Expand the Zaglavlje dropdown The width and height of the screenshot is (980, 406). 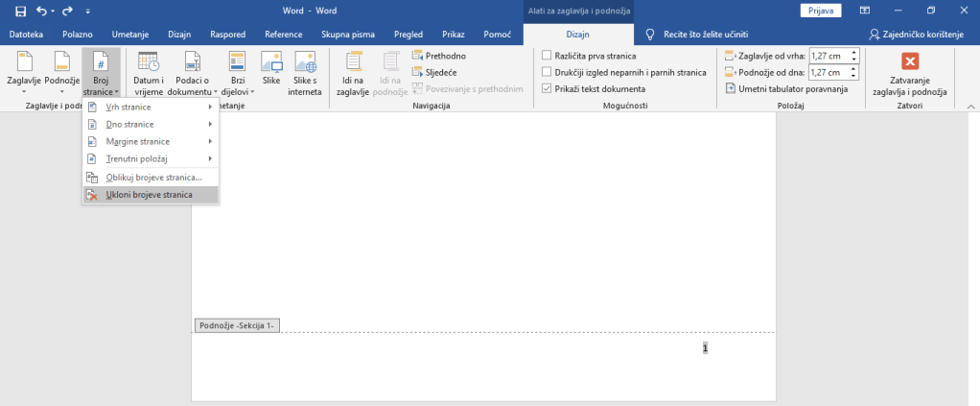[x=22, y=72]
